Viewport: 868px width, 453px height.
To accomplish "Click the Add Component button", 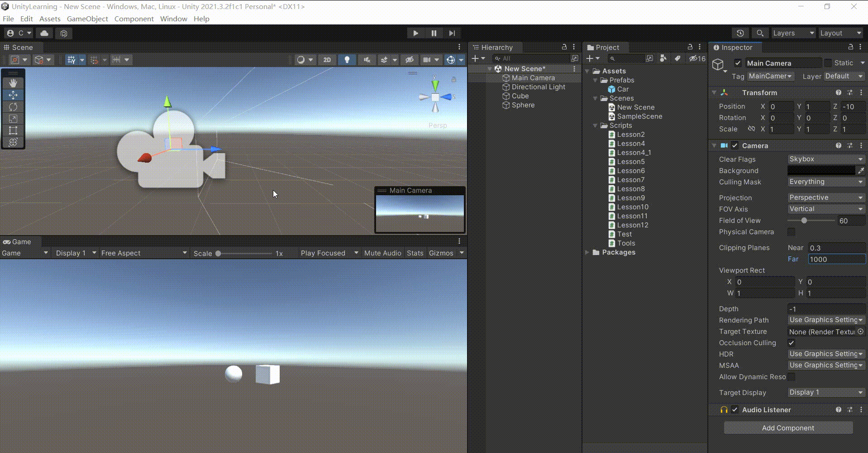I will (788, 428).
